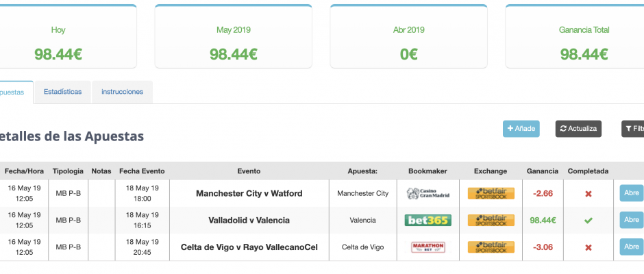Sort by the Ganancia column header

[x=543, y=171]
